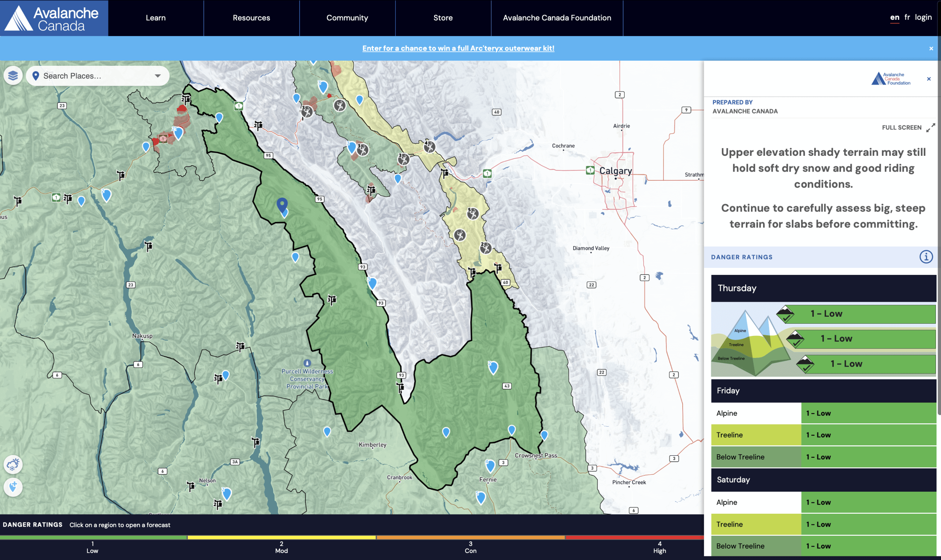
Task: Click Avalanche Canada home logo
Action: 54,18
